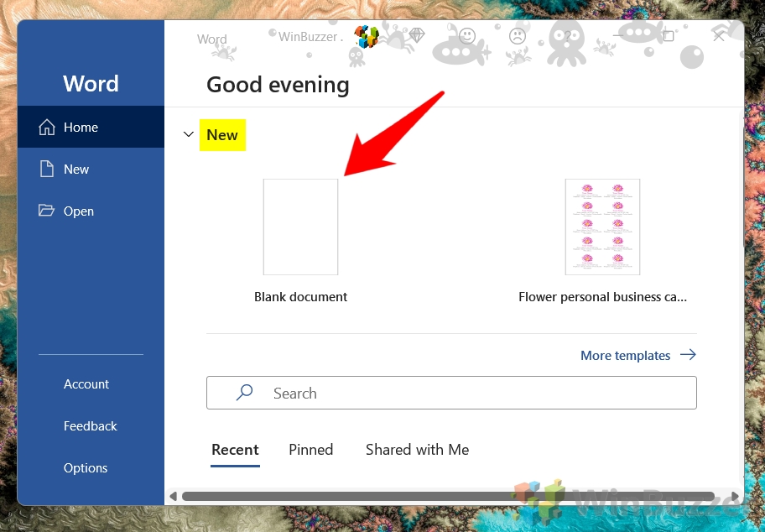The image size is (765, 532).
Task: Open Options in the sidebar
Action: [x=86, y=468]
